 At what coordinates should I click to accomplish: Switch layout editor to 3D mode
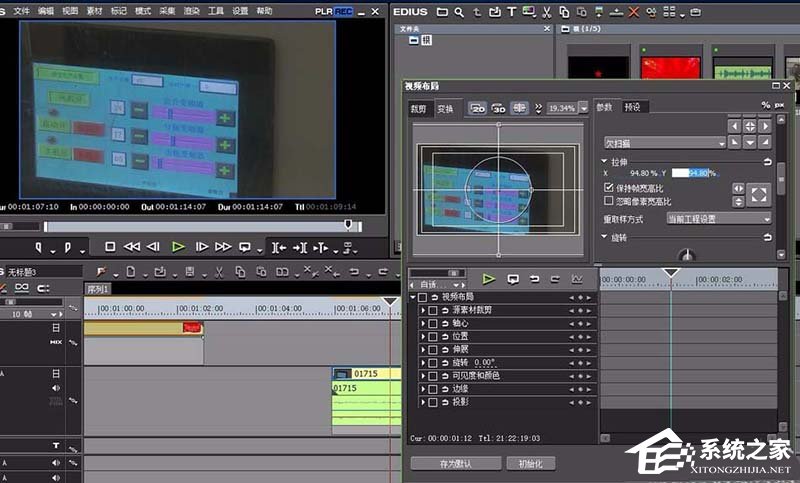tap(498, 108)
